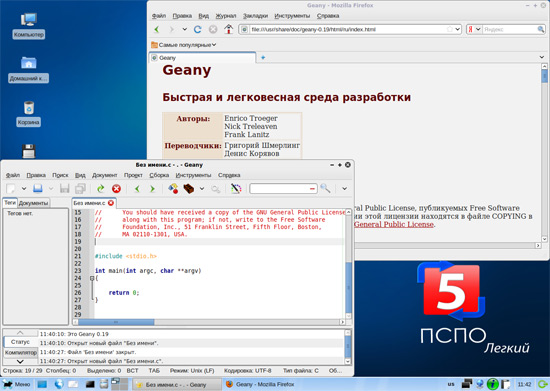This screenshot has height=391, width=550.
Task: Click the Save all icon in Geany toolbar
Action: click(80, 189)
